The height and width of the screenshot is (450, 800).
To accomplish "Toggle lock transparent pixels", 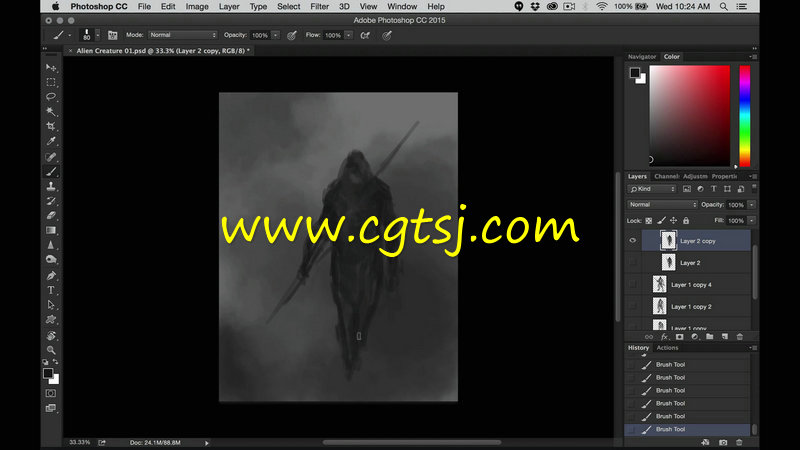I will (648, 220).
